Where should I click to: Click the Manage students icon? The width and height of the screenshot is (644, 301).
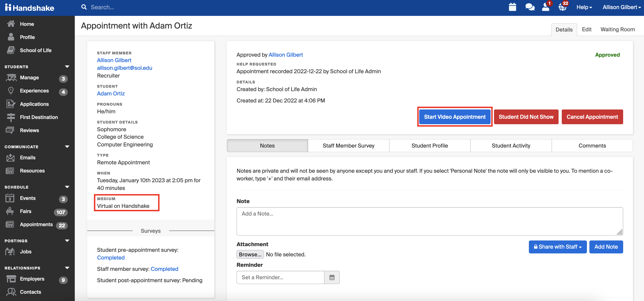11,78
